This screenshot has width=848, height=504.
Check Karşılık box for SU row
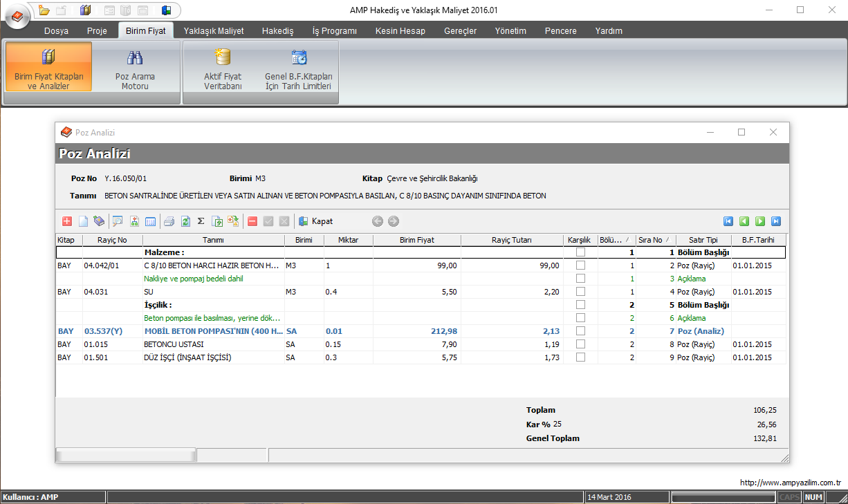pos(580,292)
